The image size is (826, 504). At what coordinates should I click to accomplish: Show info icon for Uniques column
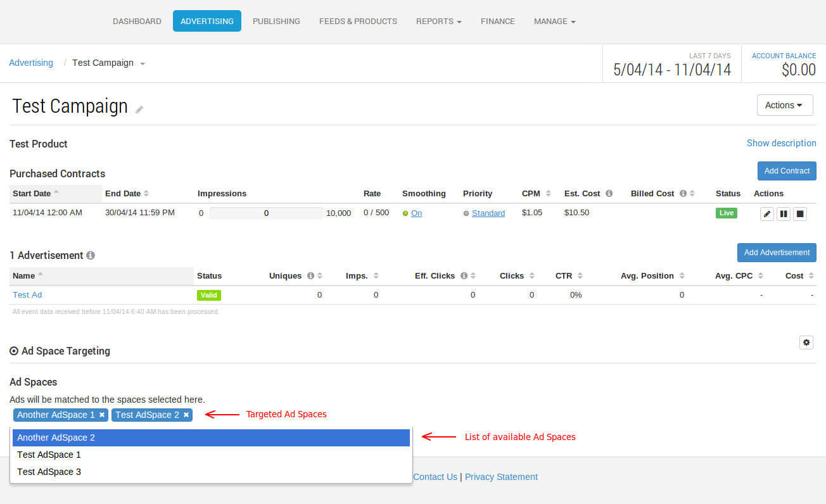pos(310,276)
